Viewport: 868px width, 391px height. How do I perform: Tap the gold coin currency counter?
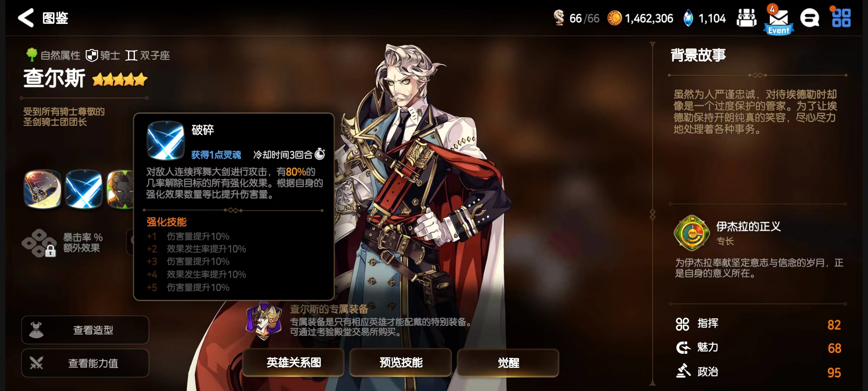(x=640, y=18)
